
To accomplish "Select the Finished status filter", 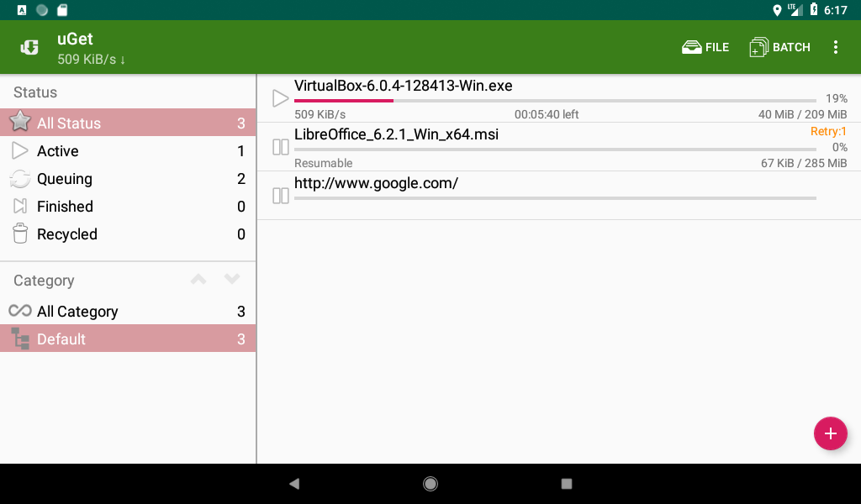I will (x=128, y=206).
